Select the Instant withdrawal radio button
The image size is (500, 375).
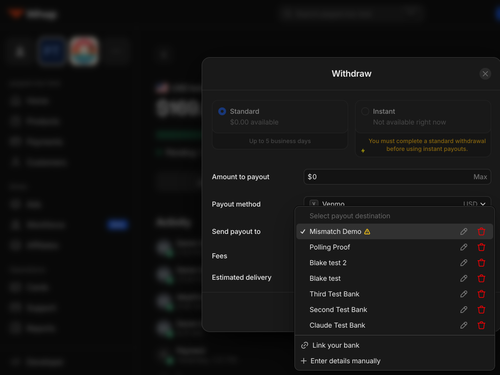[x=365, y=111]
